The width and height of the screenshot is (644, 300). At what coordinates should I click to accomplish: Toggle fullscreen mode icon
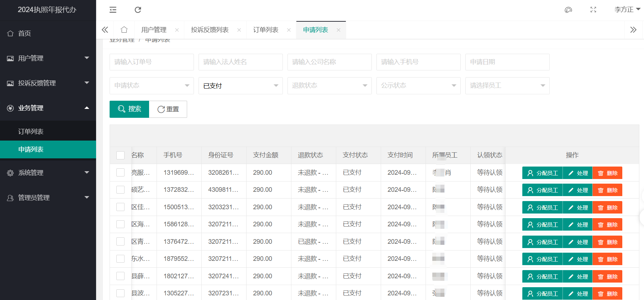pos(593,10)
